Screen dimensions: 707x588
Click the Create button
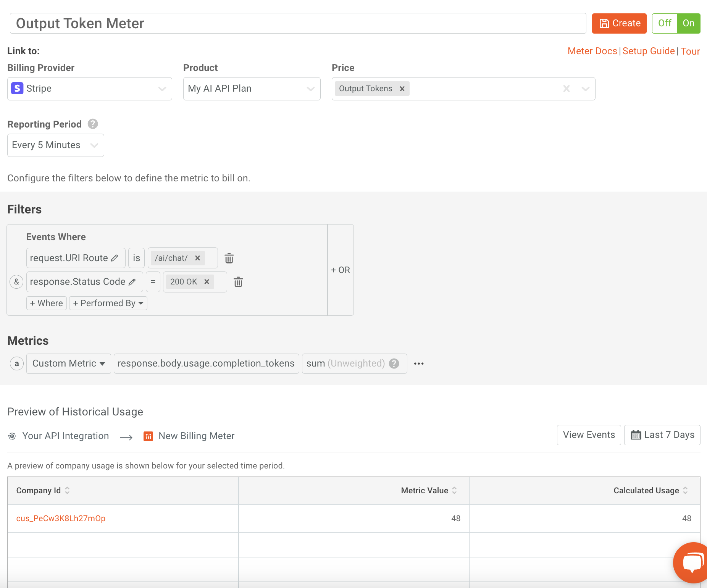pos(619,23)
